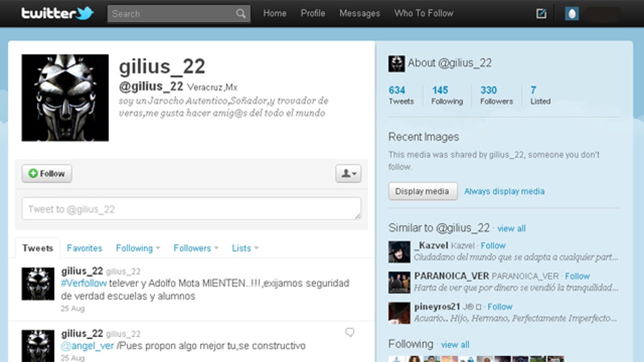Open Who To Follow in navigation
This screenshot has height=362, width=644.
tap(423, 13)
